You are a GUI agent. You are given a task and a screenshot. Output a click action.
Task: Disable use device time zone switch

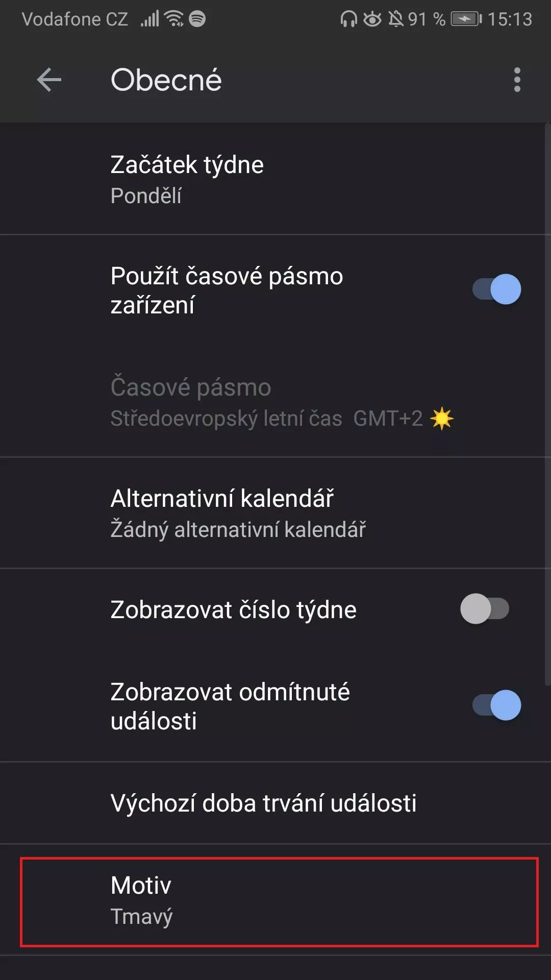[x=496, y=289]
